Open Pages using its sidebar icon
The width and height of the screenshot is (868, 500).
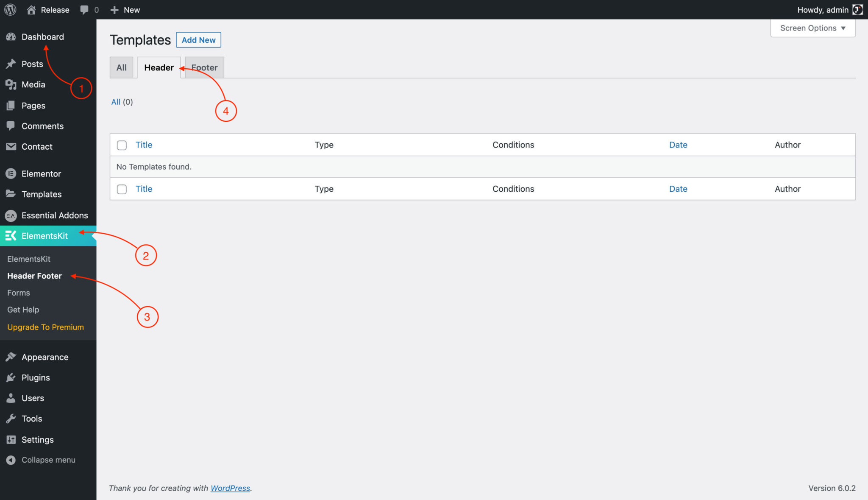11,105
